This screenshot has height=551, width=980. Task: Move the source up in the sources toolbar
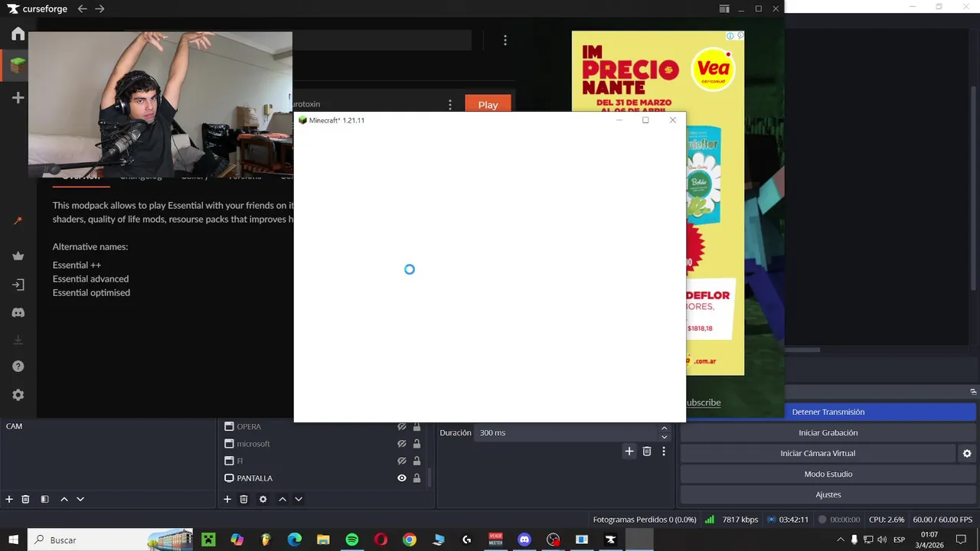[x=283, y=499]
